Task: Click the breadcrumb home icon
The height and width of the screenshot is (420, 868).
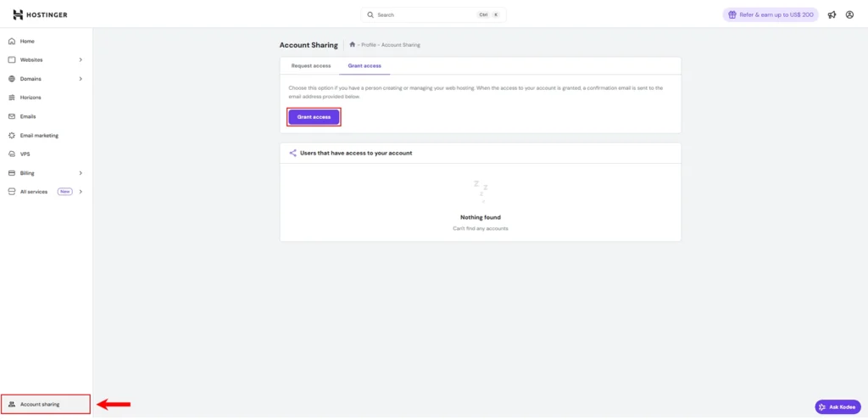Action: [x=352, y=44]
